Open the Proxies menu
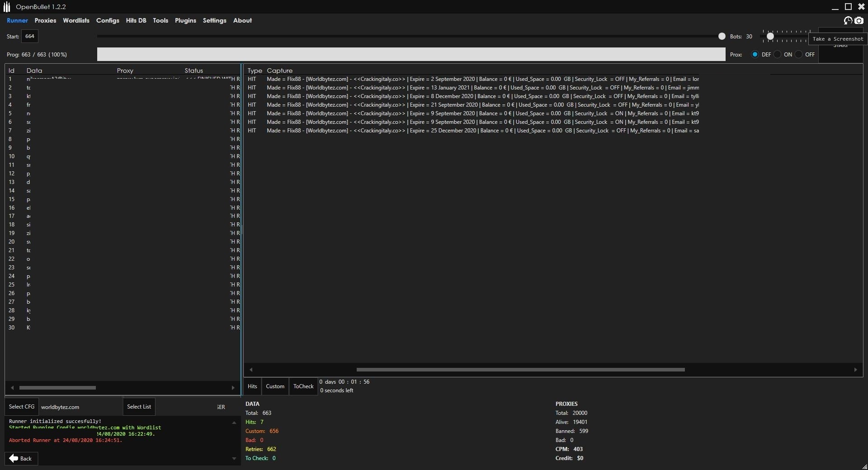This screenshot has width=868, height=470. click(45, 20)
